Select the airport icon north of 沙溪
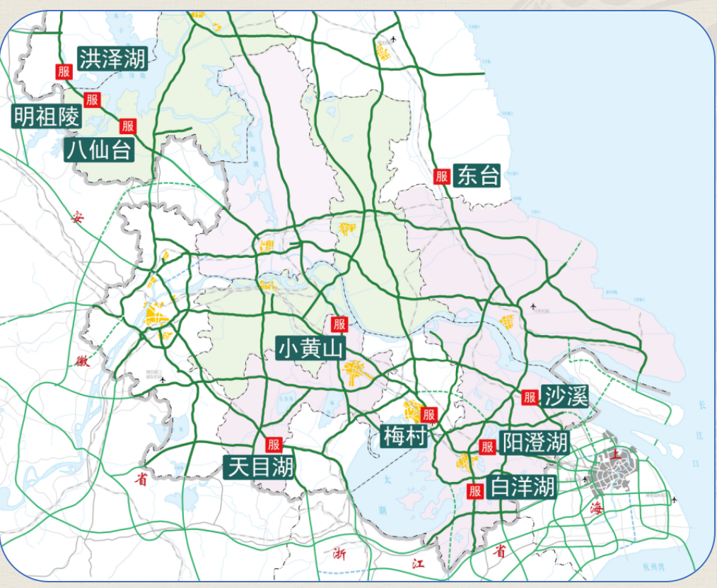Viewport: 717px width, 588px height. pyautogui.click(x=533, y=306)
